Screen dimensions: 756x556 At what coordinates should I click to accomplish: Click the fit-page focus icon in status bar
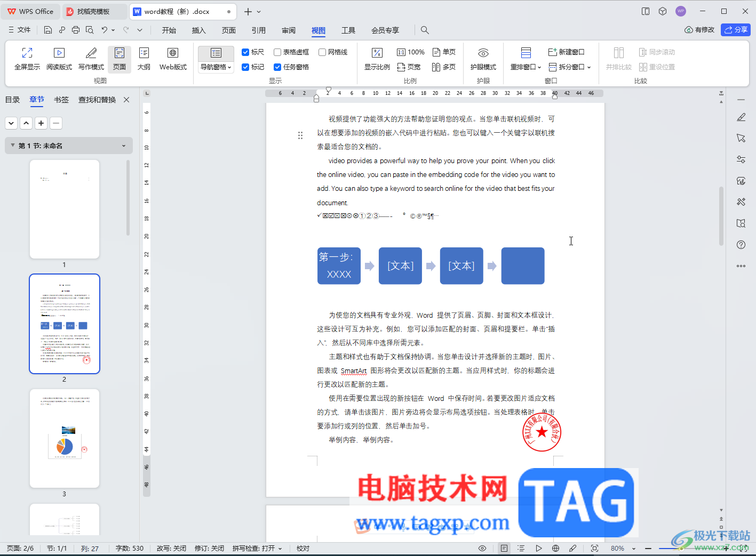click(x=595, y=548)
